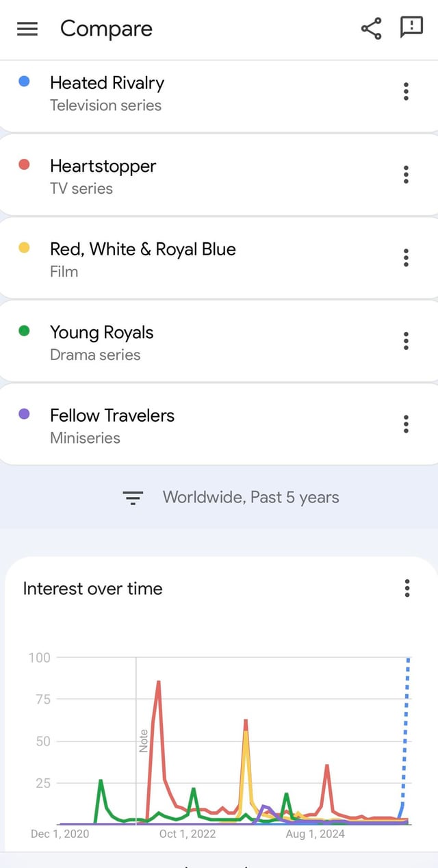Image resolution: width=438 pixels, height=868 pixels.
Task: Open Interest over time chart options
Action: [407, 588]
